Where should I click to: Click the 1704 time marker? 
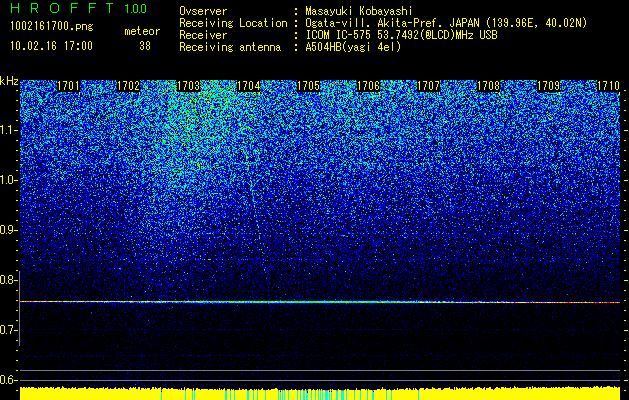(249, 86)
